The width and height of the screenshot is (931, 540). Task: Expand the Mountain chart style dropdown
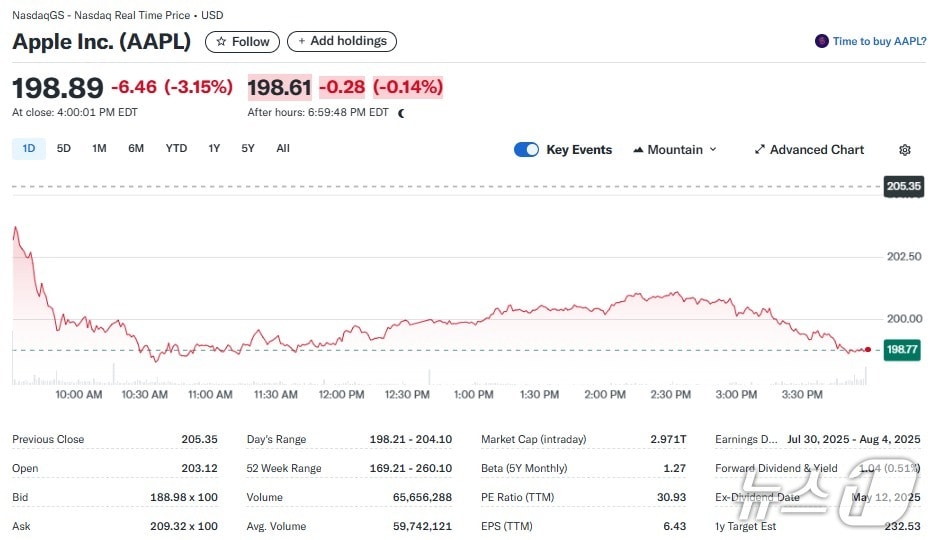675,150
